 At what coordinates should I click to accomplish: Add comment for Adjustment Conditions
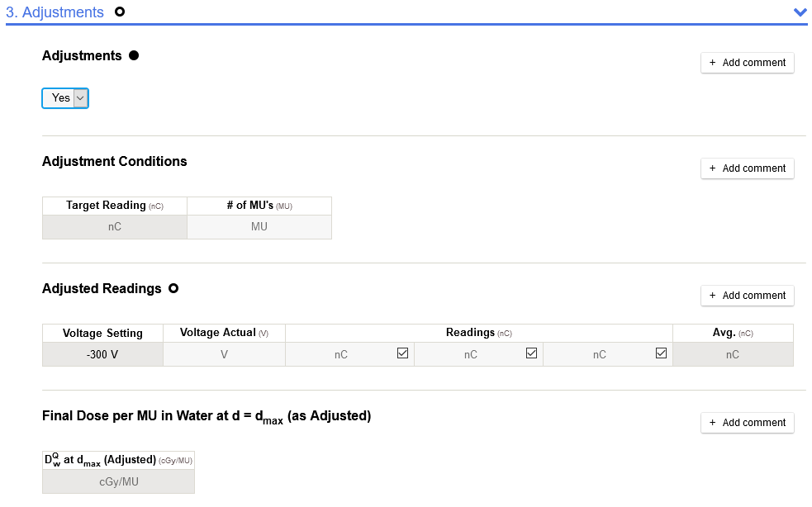point(747,168)
